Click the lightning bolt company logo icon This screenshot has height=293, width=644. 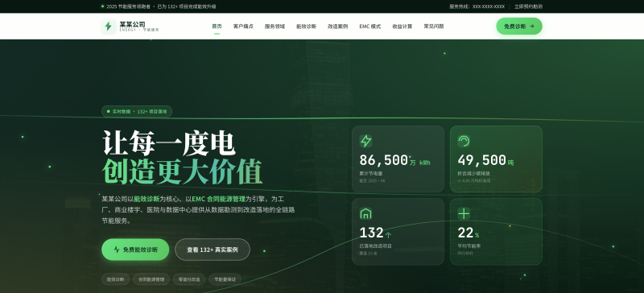coord(109,27)
